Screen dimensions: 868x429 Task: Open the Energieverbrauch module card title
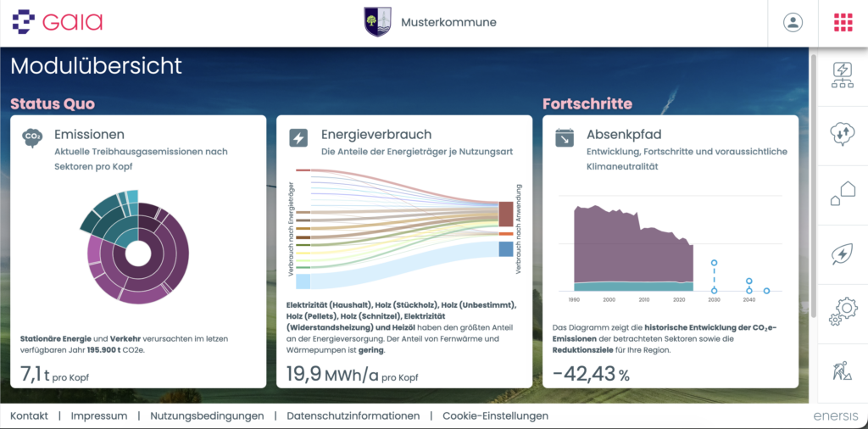click(376, 134)
